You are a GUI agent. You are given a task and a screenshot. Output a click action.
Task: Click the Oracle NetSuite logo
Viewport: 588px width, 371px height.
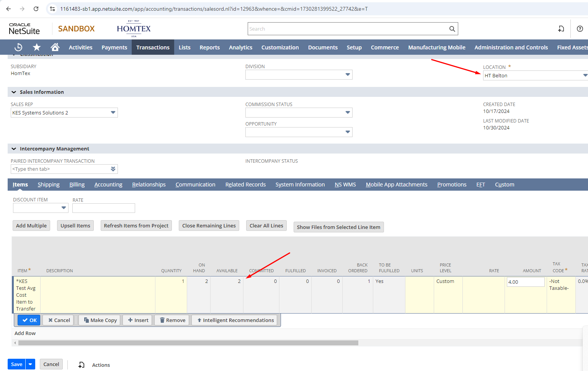pos(24,29)
